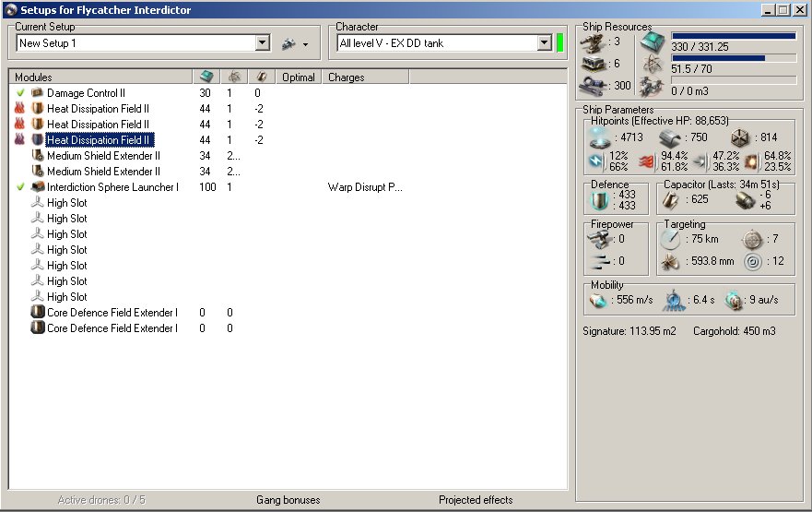
Task: Select the last empty High Slot
Action: tap(66, 296)
